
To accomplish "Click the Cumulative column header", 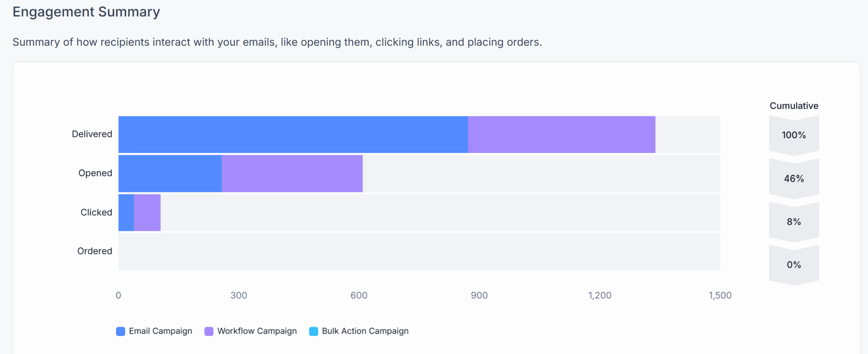I will (794, 106).
